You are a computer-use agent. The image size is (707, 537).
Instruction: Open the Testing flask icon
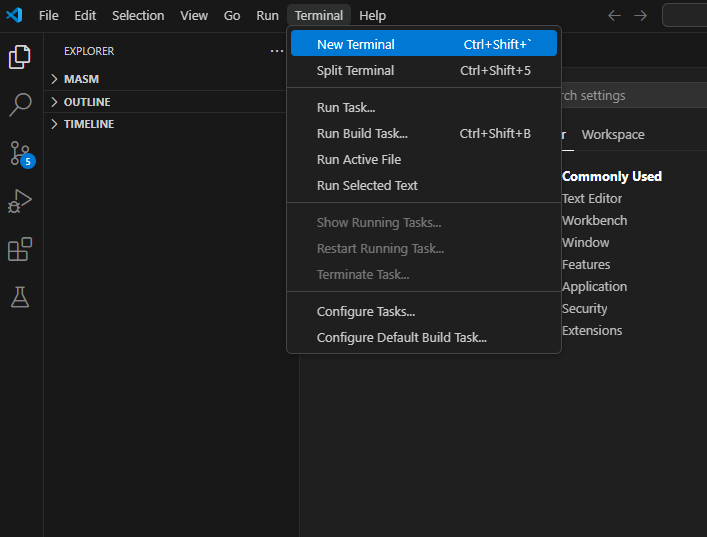(x=20, y=297)
